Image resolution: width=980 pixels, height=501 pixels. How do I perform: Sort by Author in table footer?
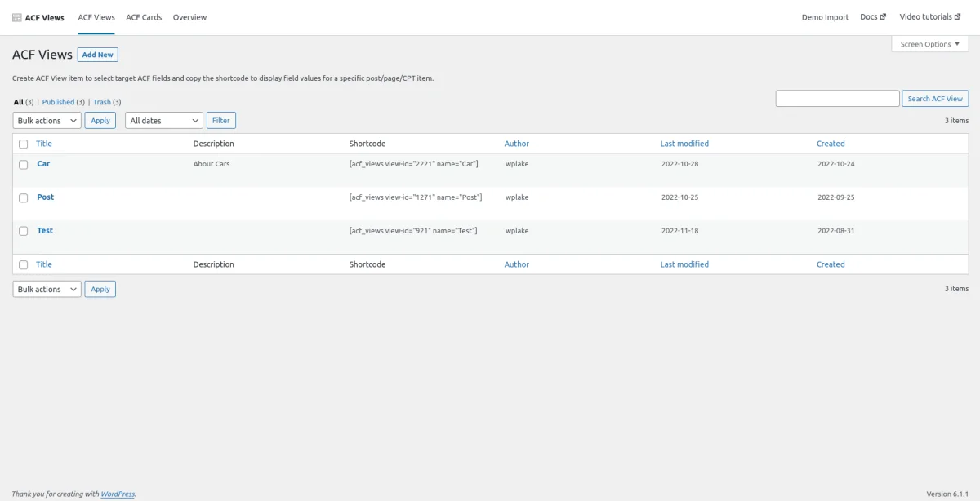(517, 264)
